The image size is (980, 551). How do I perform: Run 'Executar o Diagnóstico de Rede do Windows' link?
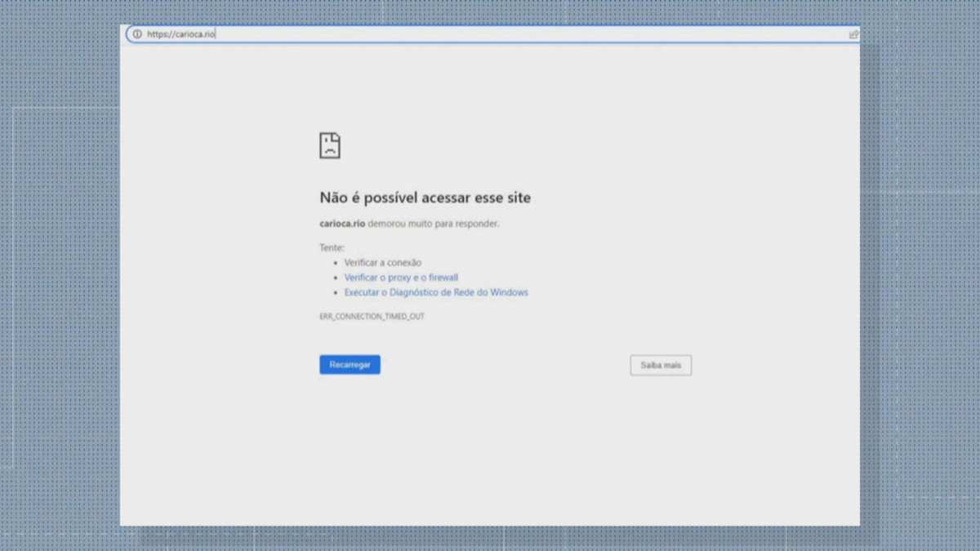[x=436, y=292]
